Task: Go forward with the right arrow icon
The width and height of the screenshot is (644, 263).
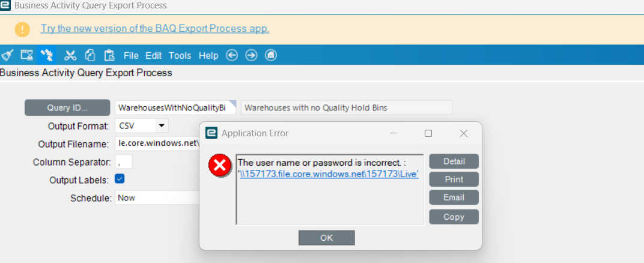Action: point(251,55)
